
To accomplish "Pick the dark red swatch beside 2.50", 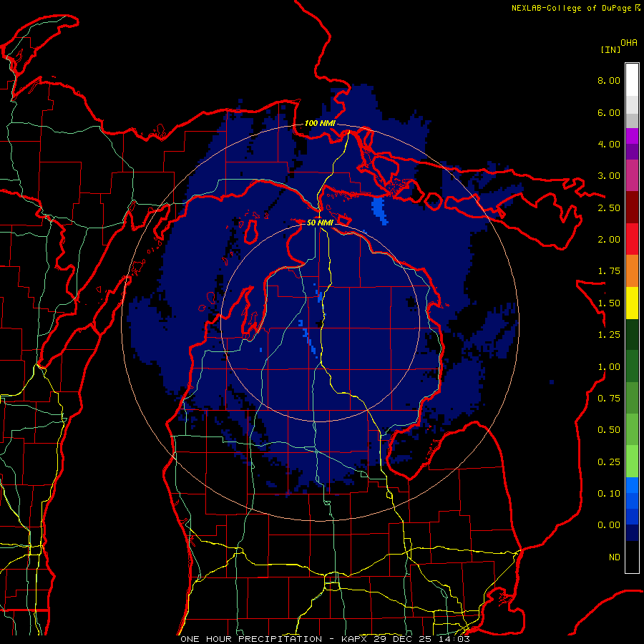I will tap(632, 208).
